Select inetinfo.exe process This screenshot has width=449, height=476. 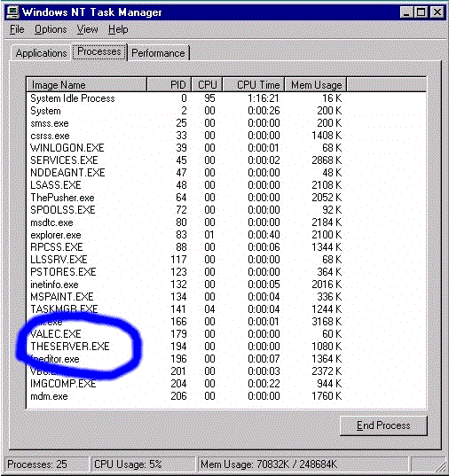point(186,285)
